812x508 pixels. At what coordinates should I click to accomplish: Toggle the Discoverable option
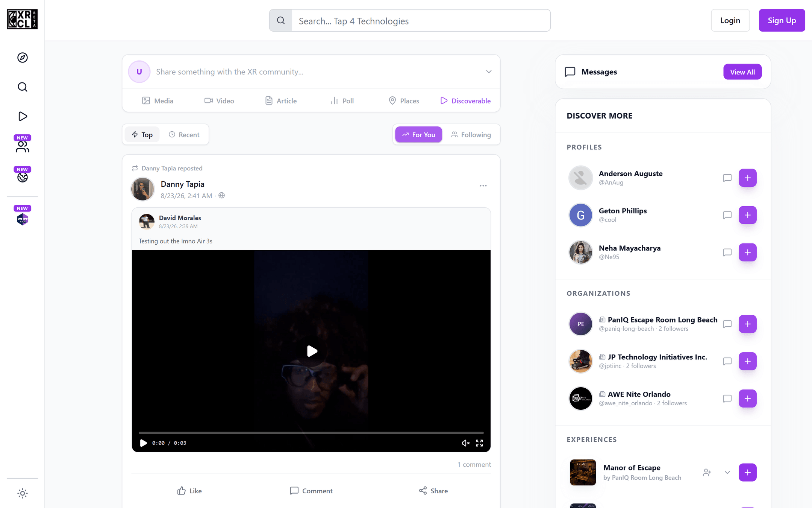[x=465, y=100]
